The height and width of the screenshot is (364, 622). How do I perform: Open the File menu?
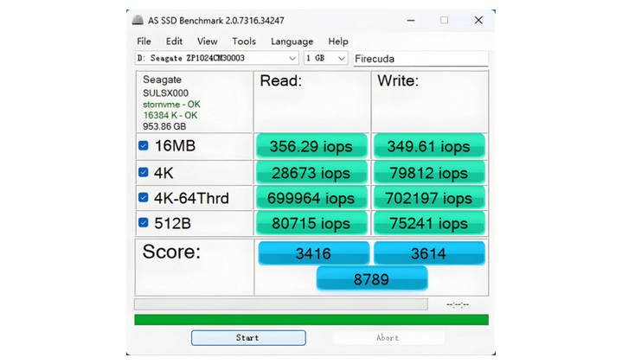[144, 42]
